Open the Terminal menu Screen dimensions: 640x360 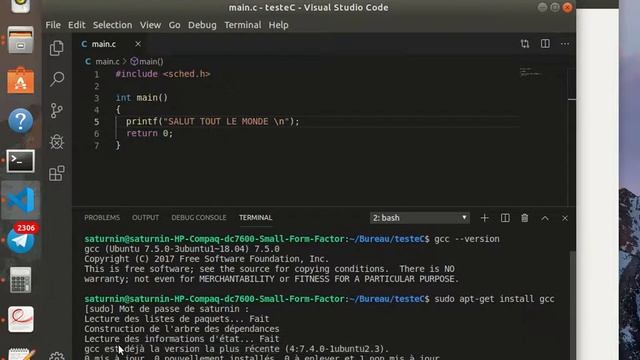(242, 25)
